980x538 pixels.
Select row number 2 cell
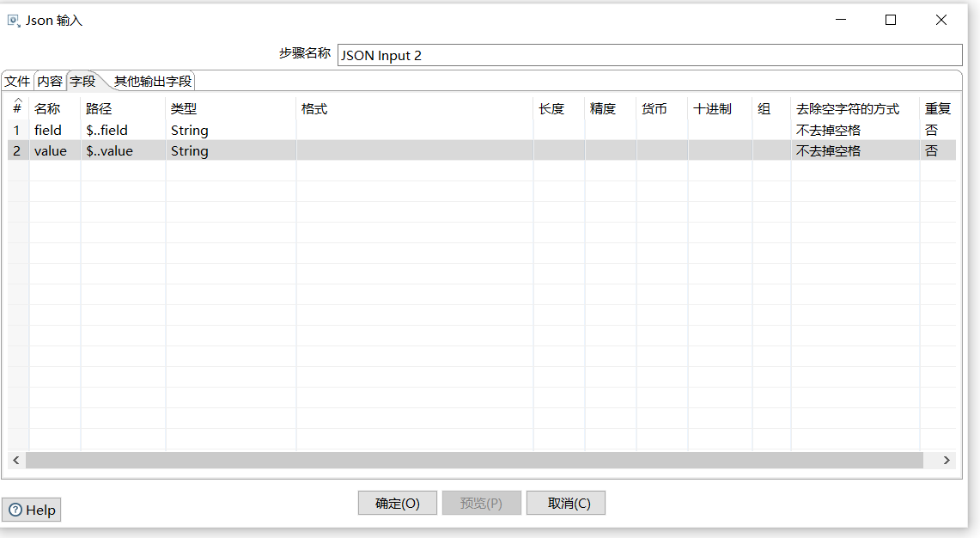(17, 150)
